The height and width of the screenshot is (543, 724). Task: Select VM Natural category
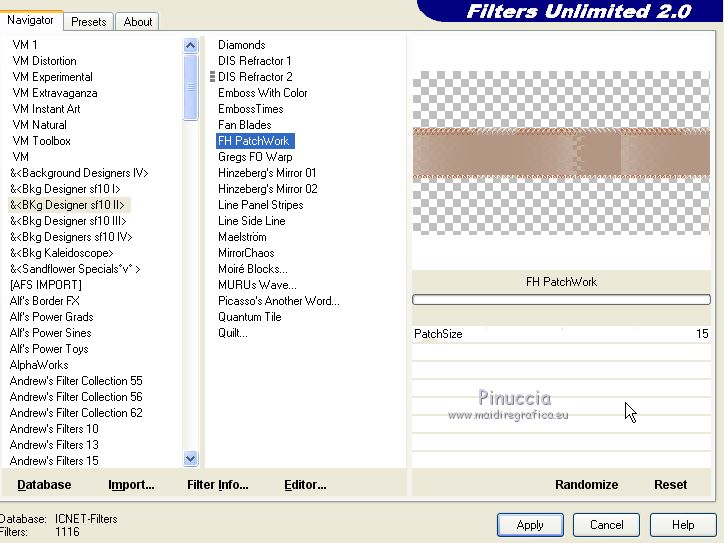point(39,125)
